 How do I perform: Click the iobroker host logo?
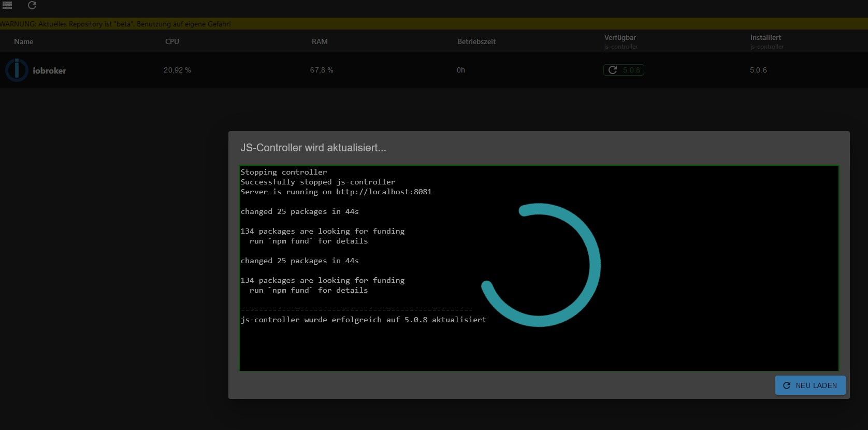coord(17,70)
